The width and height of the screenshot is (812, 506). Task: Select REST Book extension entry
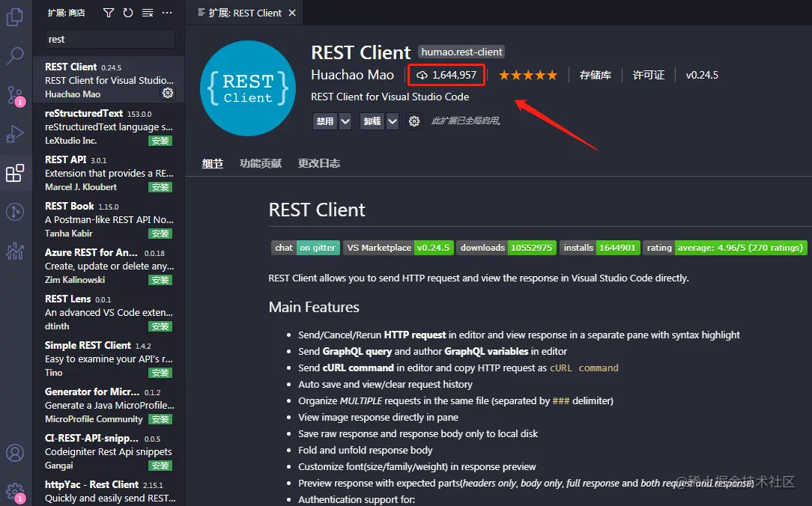tap(109, 219)
